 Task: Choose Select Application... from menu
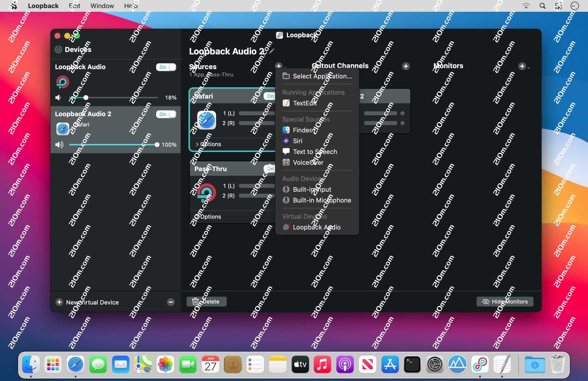click(317, 76)
